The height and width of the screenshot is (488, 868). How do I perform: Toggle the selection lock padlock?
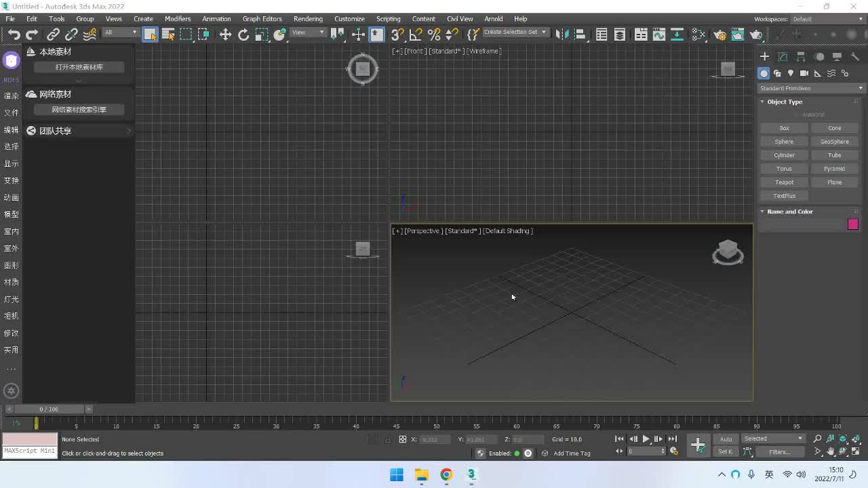click(388, 439)
